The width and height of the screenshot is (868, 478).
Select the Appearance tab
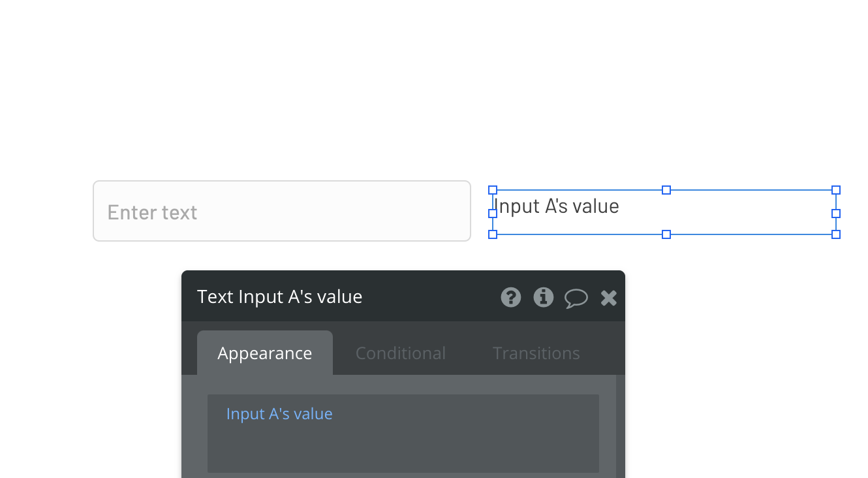264,353
